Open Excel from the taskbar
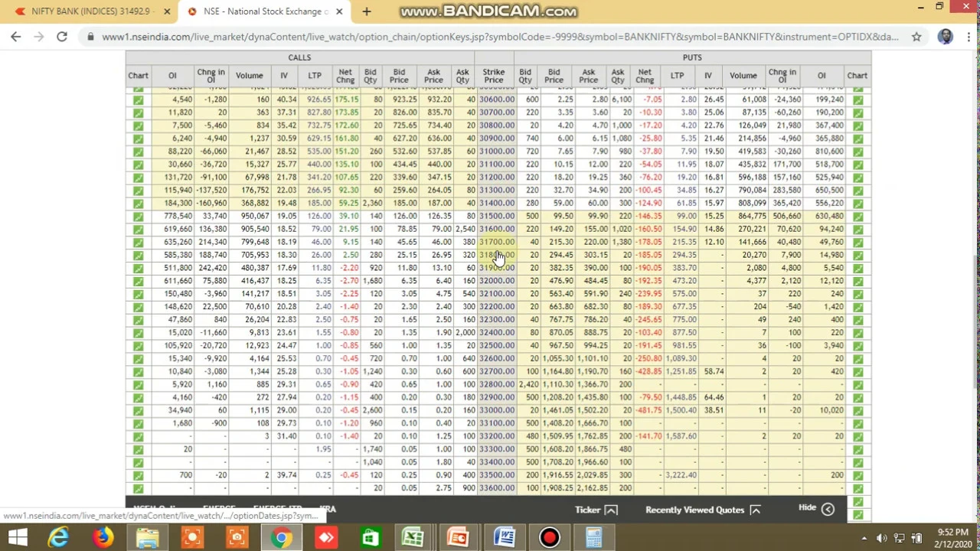 413,538
